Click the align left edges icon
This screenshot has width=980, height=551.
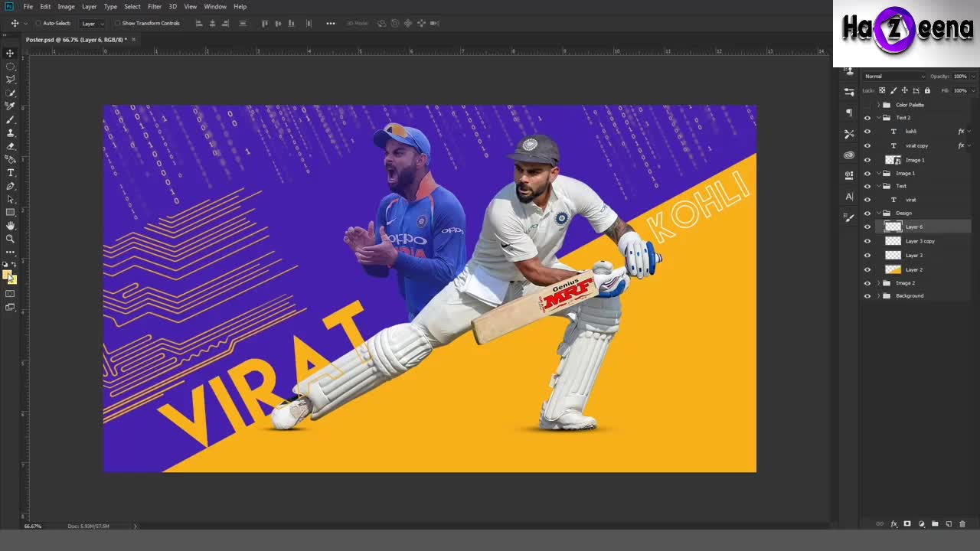pyautogui.click(x=199, y=23)
